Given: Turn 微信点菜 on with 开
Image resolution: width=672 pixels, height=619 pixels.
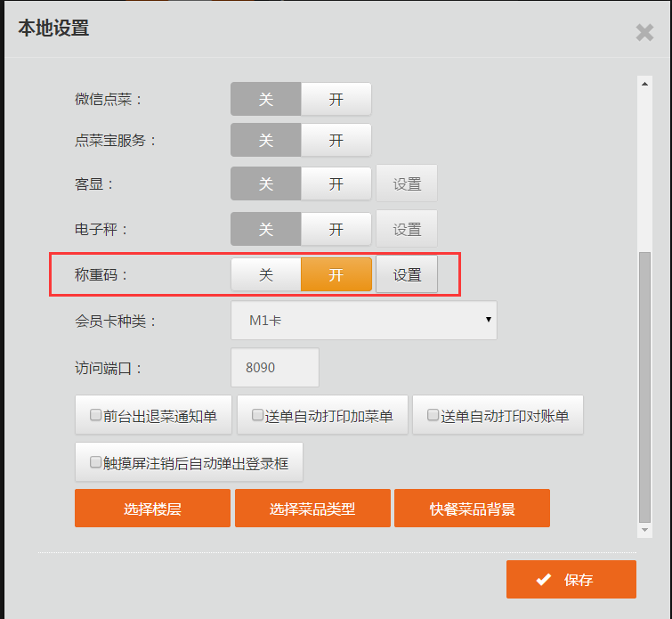Looking at the screenshot, I should click(x=336, y=99).
